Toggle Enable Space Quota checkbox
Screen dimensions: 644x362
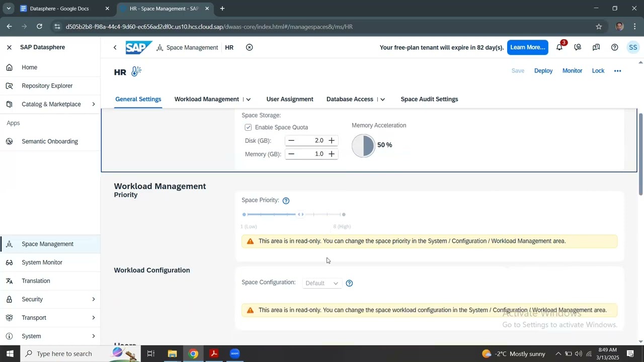[x=248, y=127]
